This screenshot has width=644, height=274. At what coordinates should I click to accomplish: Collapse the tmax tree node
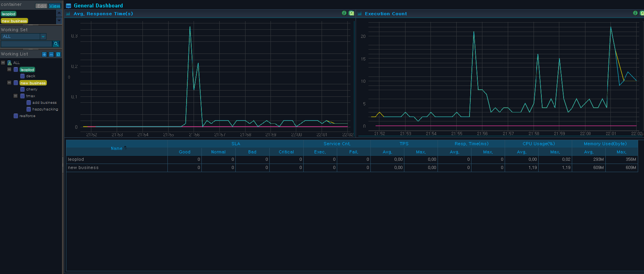15,96
